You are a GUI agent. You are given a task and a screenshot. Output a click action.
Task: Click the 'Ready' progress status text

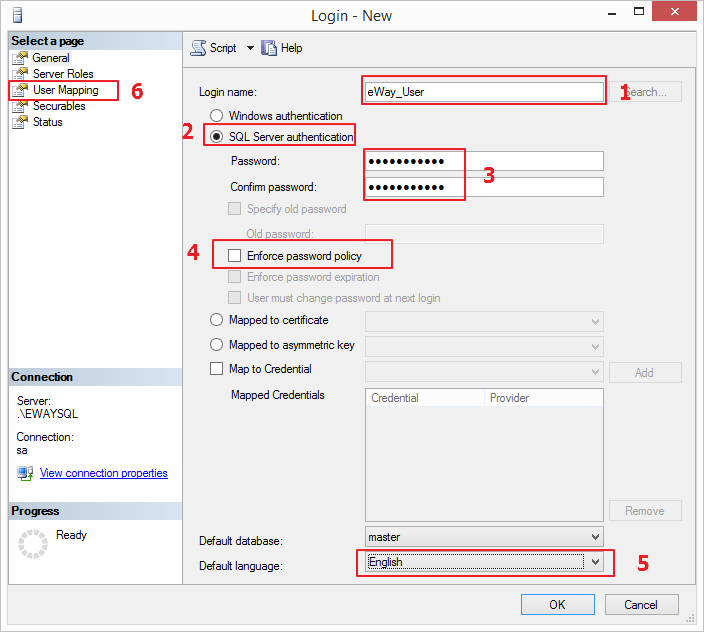[x=71, y=535]
